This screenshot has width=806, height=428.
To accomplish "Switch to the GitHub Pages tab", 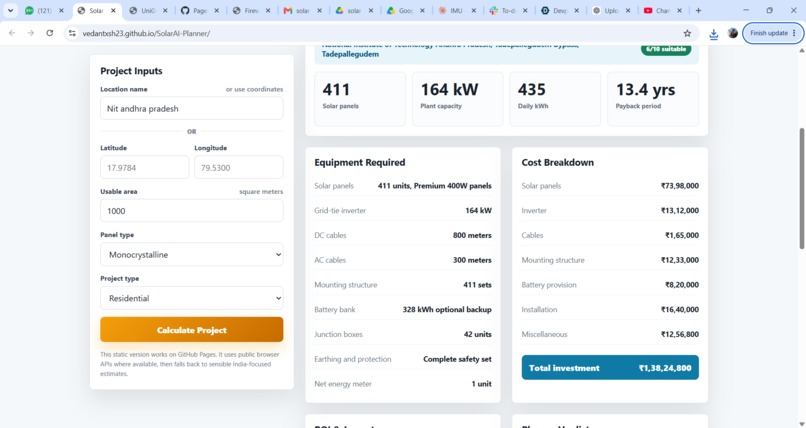I will [x=199, y=10].
